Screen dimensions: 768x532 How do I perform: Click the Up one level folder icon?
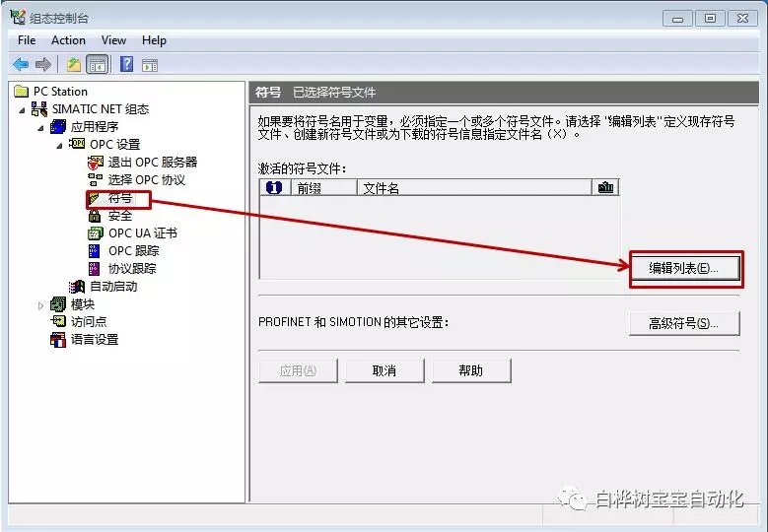tap(73, 65)
